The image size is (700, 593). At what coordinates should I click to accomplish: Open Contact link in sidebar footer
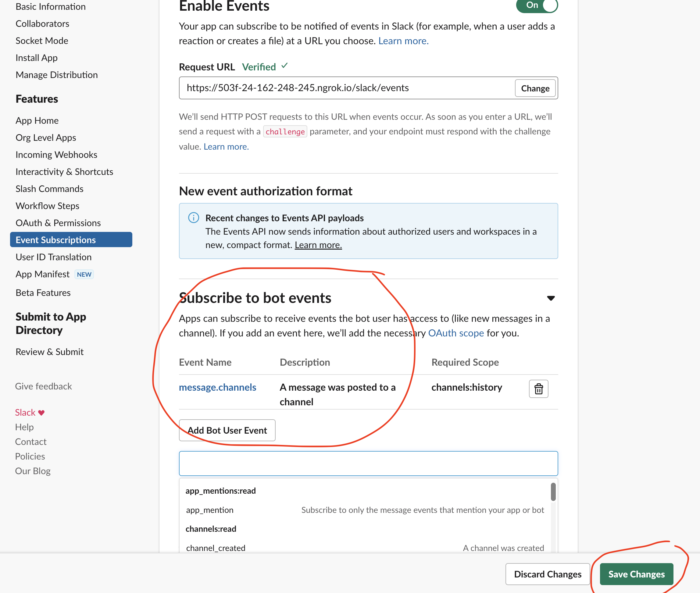30,442
